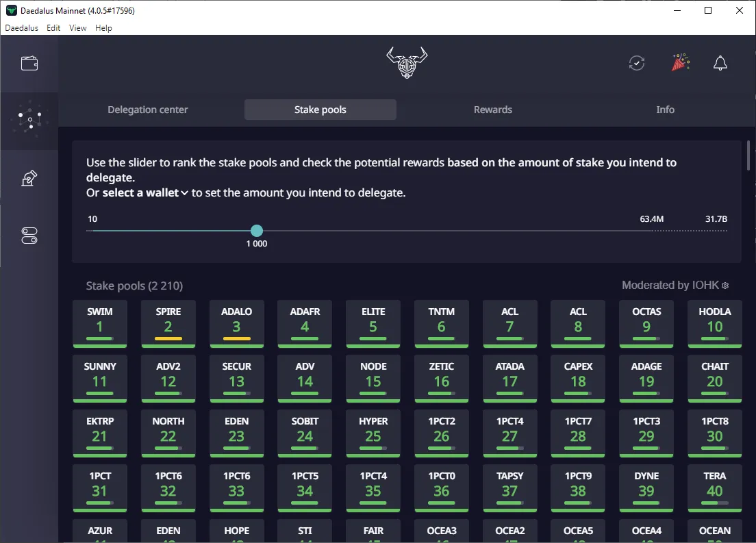Screen dimensions: 756x543
Task: Select the NODE pool tile
Action: click(x=373, y=379)
